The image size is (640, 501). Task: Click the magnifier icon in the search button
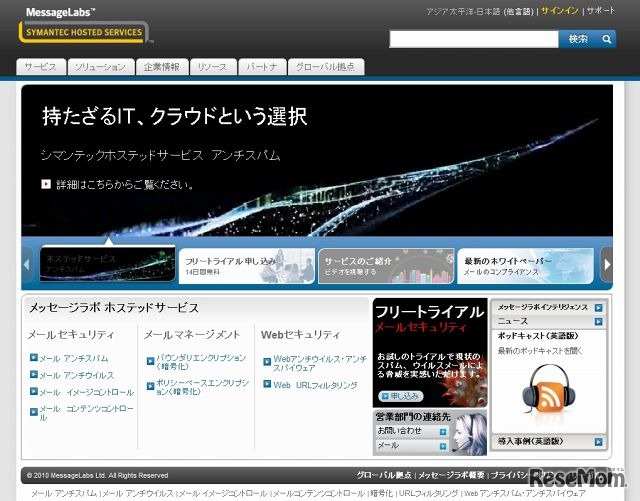(607, 39)
